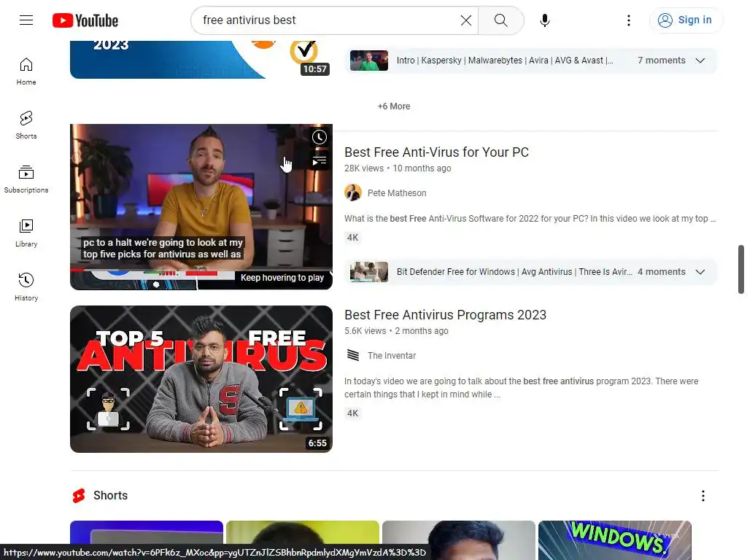Click the Intro Kaspersky chapter thumbnail
This screenshot has height=560, width=747.
click(x=368, y=61)
